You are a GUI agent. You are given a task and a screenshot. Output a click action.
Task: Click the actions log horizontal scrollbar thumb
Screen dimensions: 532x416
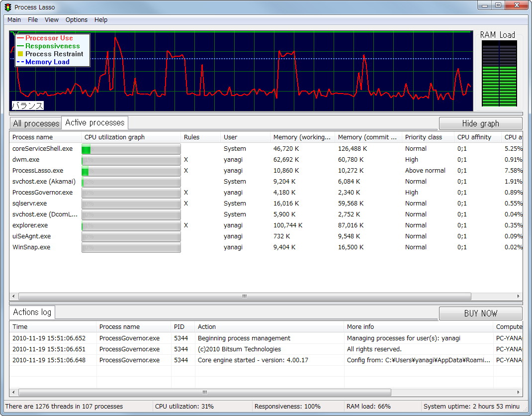(204, 392)
